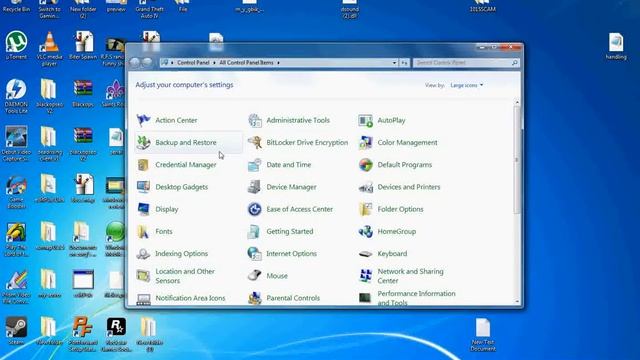Click the Date and Time link text
This screenshot has height=360, width=640.
click(x=289, y=164)
